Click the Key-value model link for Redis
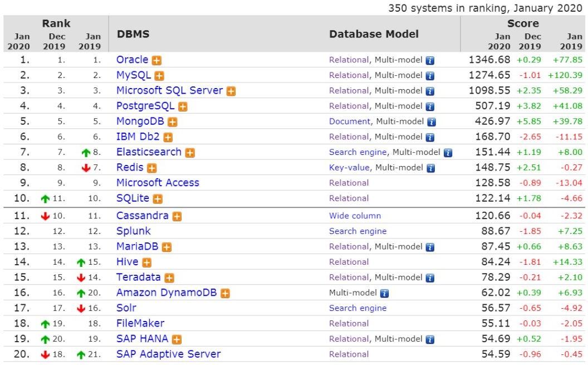The height and width of the screenshot is (365, 588). click(350, 167)
